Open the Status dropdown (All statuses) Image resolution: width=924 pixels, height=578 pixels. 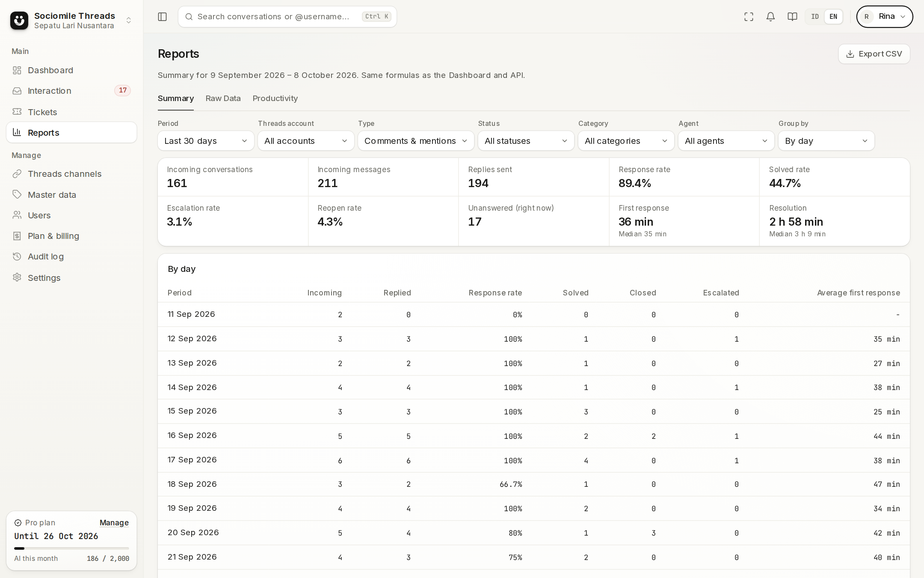point(526,141)
